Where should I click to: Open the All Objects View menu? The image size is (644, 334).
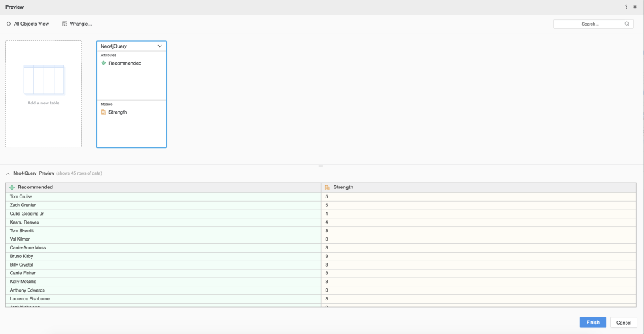point(31,24)
